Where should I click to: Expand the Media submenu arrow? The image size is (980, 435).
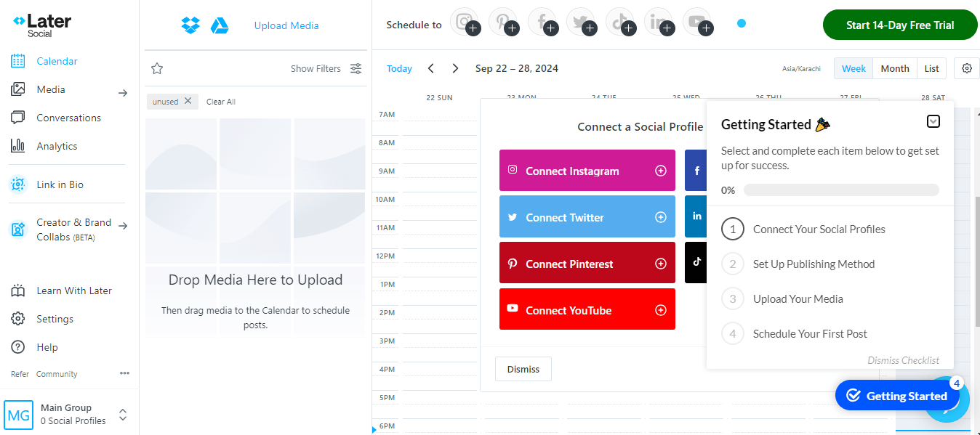pos(123,92)
